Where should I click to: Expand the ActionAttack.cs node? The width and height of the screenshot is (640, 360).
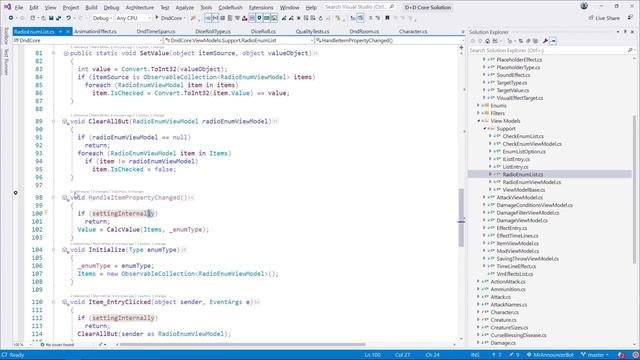click(479, 282)
